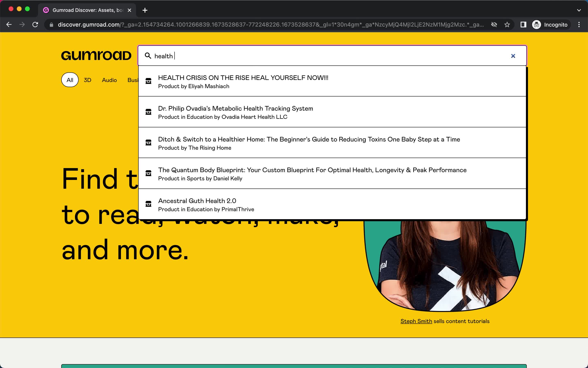Click store icon beside HEALTH CRISIS result
The height and width of the screenshot is (368, 588).
tap(148, 81)
